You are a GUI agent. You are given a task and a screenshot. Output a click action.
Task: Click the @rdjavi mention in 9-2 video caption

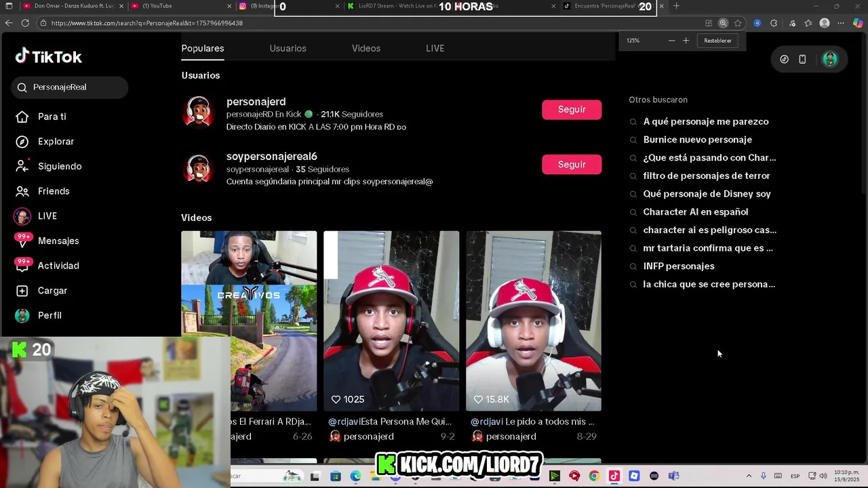click(344, 422)
